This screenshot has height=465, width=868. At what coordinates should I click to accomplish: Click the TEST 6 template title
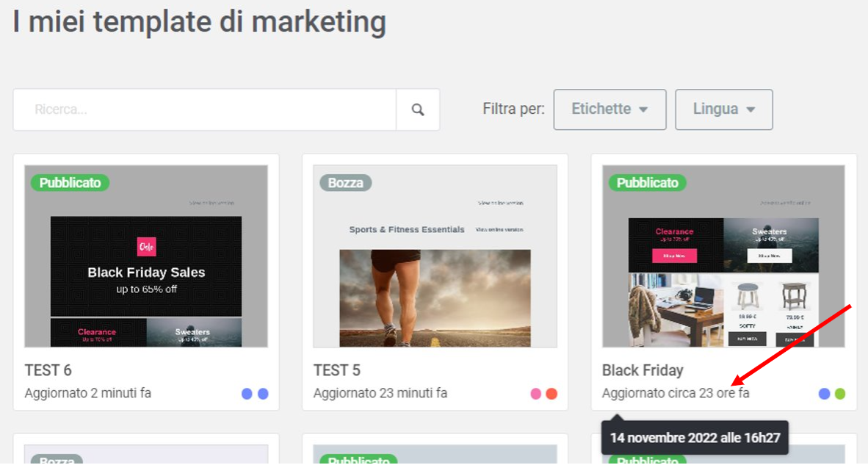(x=48, y=370)
